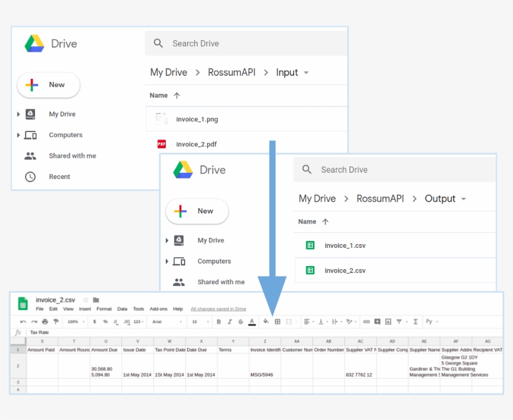Click the insert comment icon
The width and height of the screenshot is (513, 420).
[x=377, y=322]
